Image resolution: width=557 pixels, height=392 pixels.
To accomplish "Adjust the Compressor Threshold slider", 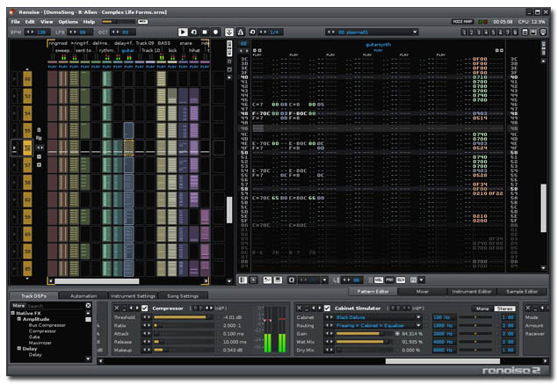I will tap(184, 317).
